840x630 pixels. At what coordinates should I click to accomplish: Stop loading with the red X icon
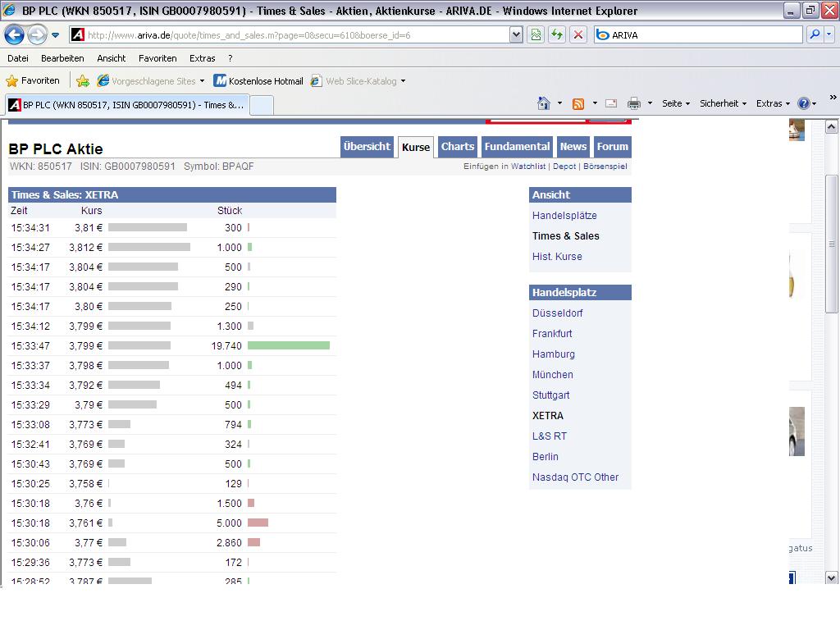pos(578,35)
